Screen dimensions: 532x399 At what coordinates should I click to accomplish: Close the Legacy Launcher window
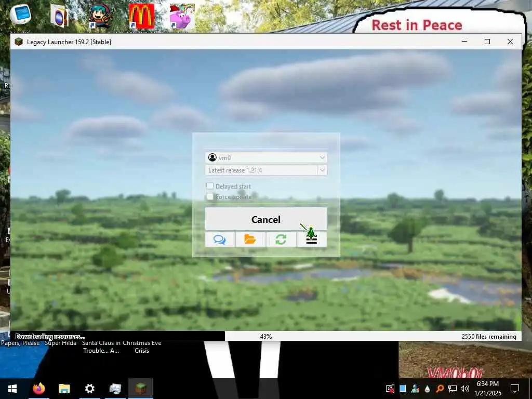tap(510, 42)
